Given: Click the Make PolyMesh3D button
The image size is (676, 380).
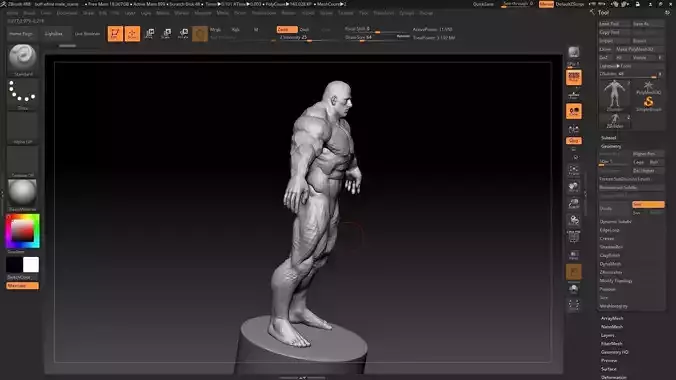Looking at the screenshot, I should 639,49.
